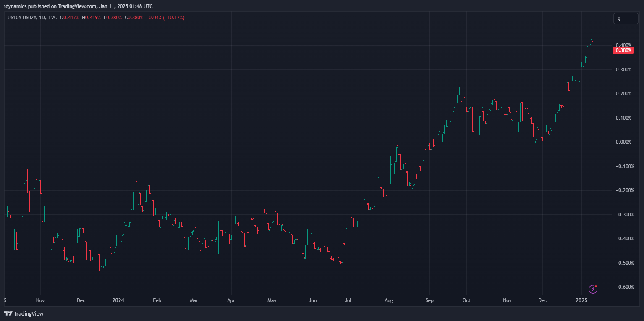Click the −0.043 (−10.17%) change value
This screenshot has height=321, width=644.
pos(165,18)
